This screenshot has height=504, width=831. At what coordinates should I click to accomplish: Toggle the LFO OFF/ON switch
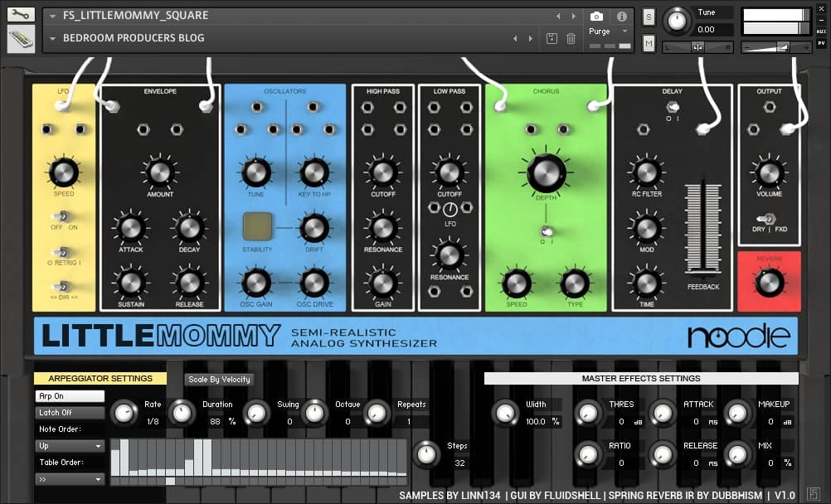pos(62,216)
